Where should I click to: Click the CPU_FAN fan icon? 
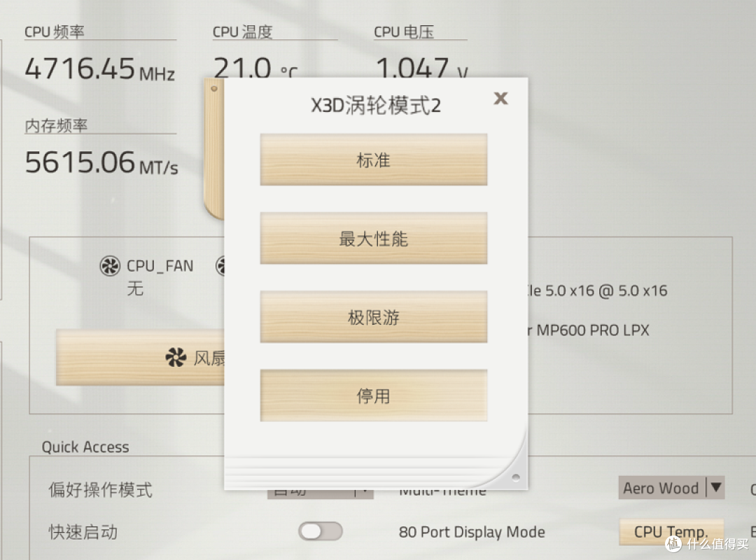pyautogui.click(x=110, y=266)
